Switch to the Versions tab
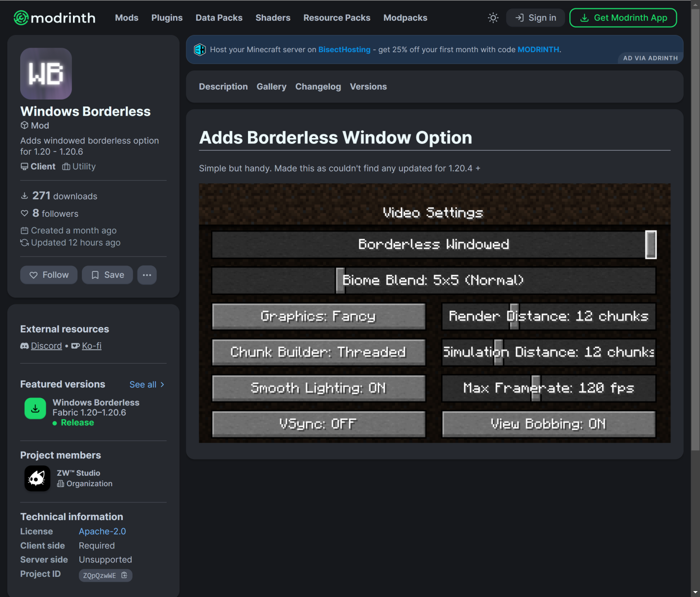Viewport: 700px width, 597px height. 368,87
